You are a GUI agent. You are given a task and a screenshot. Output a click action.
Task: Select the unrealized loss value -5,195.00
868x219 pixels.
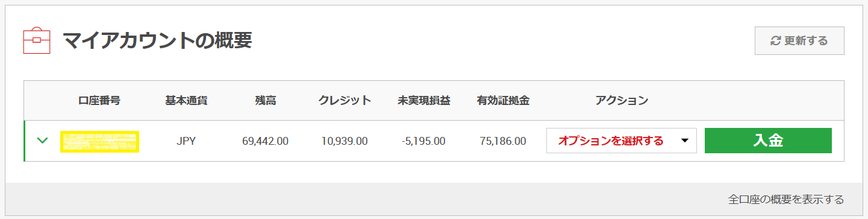pyautogui.click(x=423, y=141)
